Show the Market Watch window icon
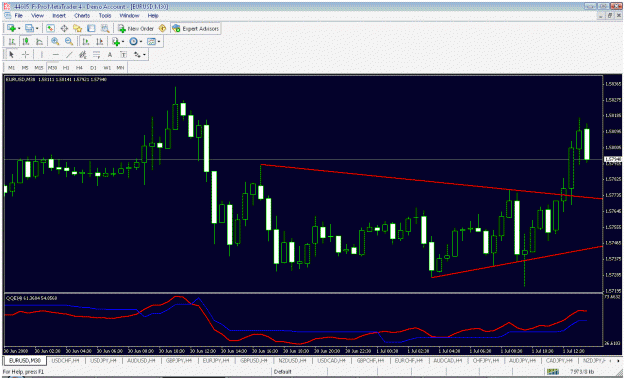 coord(50,28)
